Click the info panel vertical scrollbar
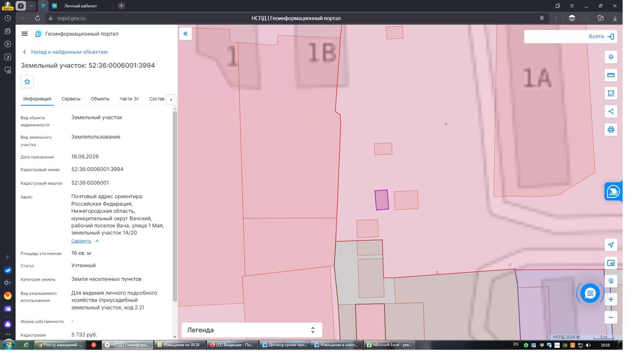 pyautogui.click(x=175, y=206)
